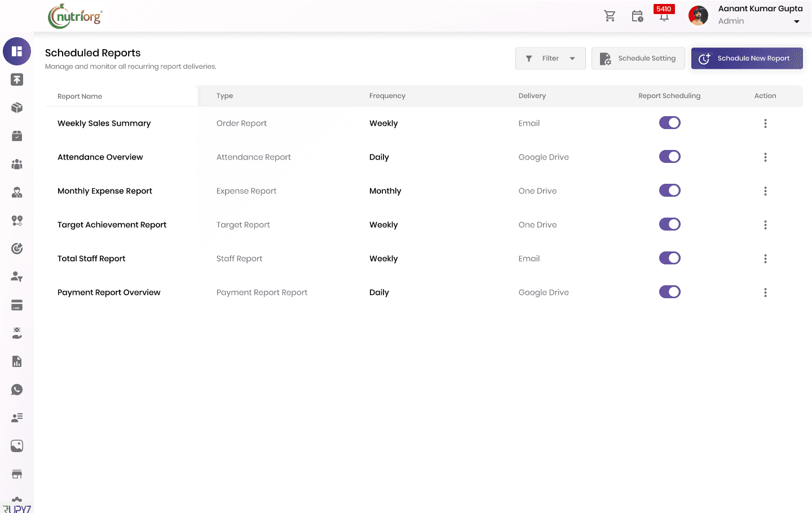
Task: Click the Nutriorg logo
Action: point(75,16)
